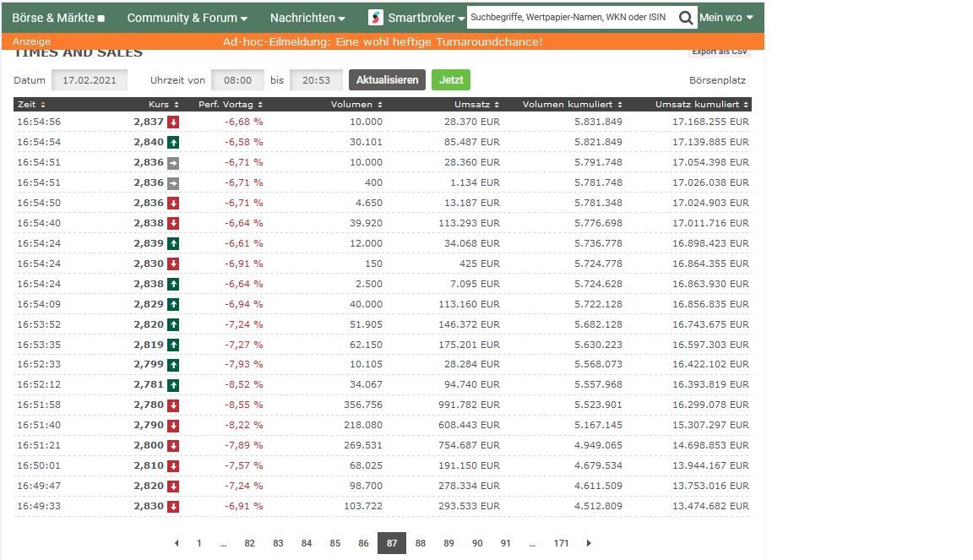The width and height of the screenshot is (973, 560).
Task: Open the Nachrichten dropdown menu
Action: pyautogui.click(x=307, y=18)
